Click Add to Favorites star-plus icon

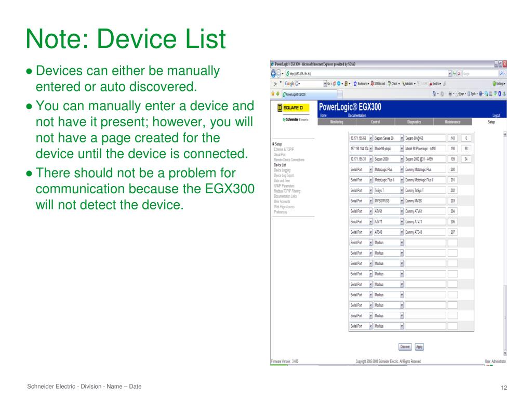[x=278, y=94]
